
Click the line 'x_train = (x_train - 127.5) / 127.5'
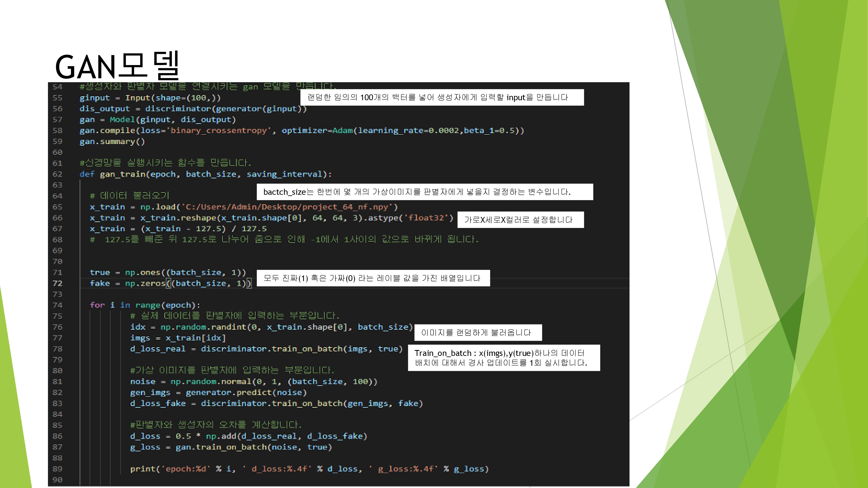(x=178, y=229)
